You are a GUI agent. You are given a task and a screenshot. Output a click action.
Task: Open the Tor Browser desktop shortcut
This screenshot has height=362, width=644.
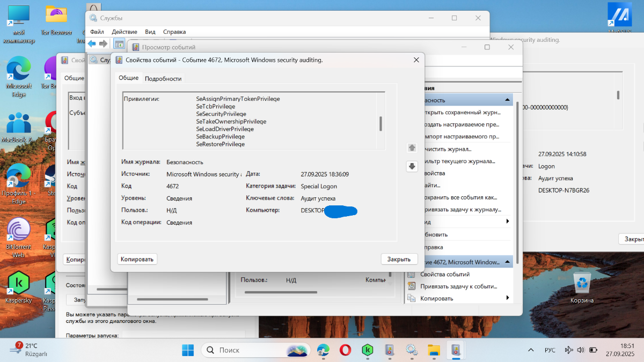point(56,20)
